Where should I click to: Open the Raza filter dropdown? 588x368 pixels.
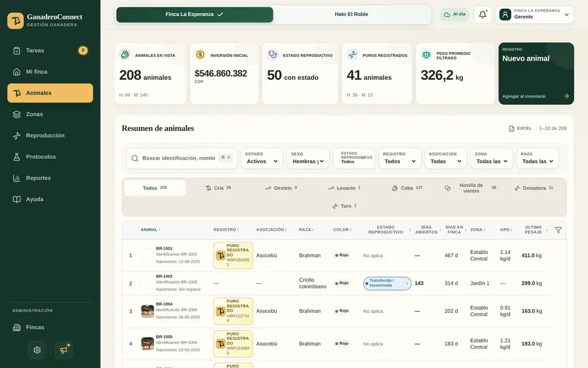tap(537, 158)
